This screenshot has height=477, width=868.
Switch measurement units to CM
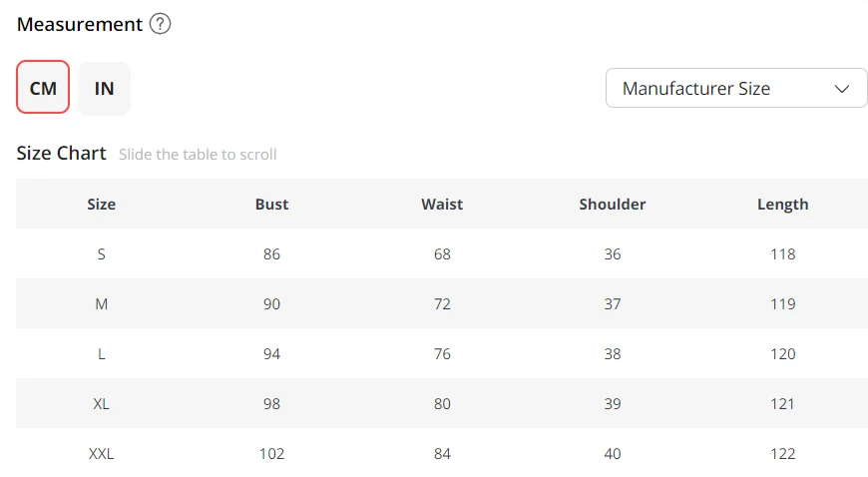[x=43, y=88]
